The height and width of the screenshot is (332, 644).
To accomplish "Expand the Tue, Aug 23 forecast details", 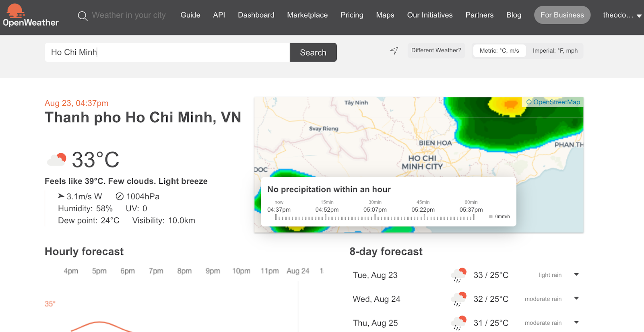I will (576, 274).
